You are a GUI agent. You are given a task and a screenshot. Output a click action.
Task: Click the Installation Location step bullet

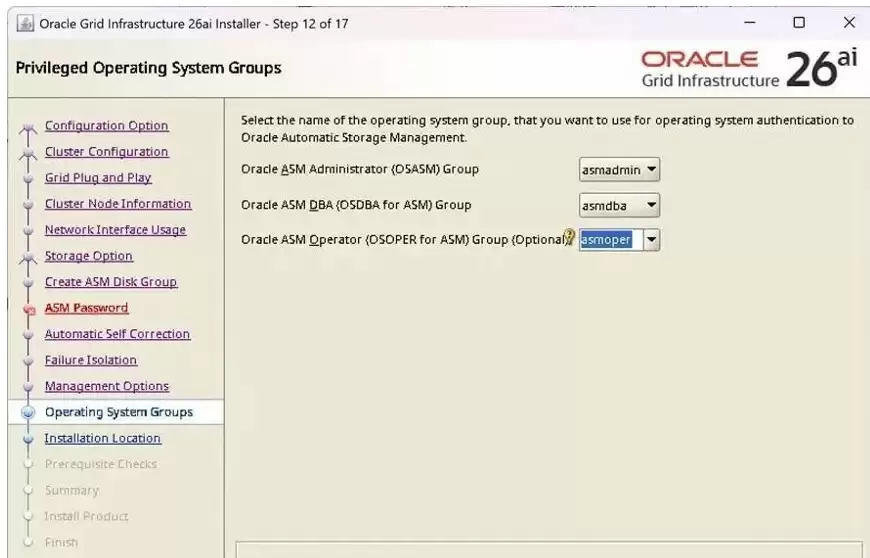(28, 439)
